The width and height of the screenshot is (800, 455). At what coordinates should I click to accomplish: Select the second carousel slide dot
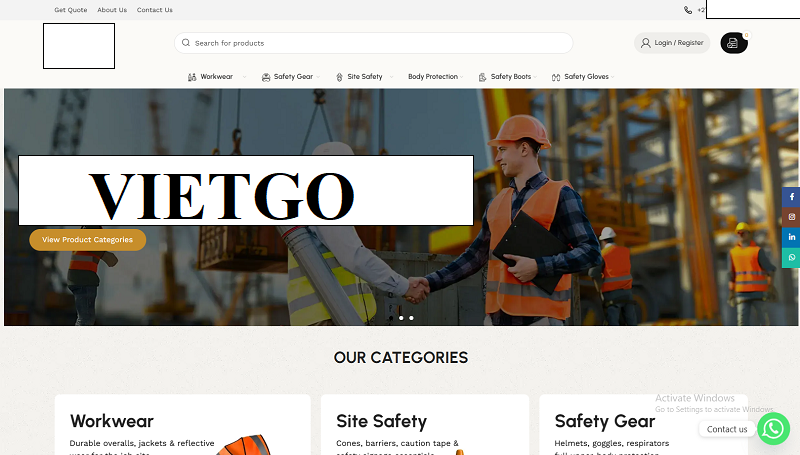pos(401,318)
